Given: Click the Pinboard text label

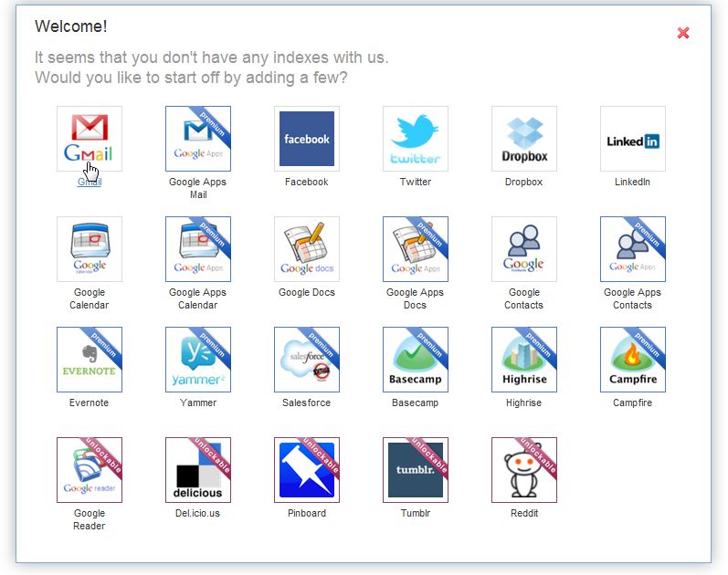Looking at the screenshot, I should pos(307,513).
